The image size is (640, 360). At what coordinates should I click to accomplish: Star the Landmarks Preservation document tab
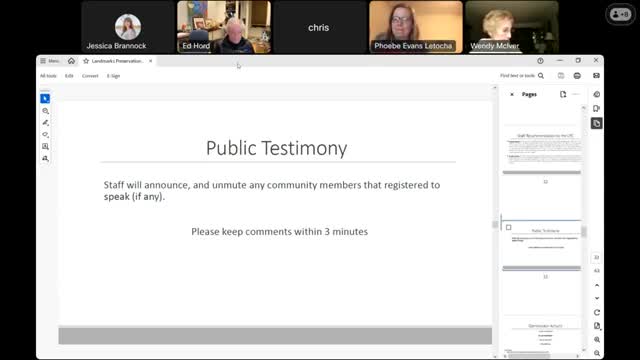pyautogui.click(x=86, y=61)
